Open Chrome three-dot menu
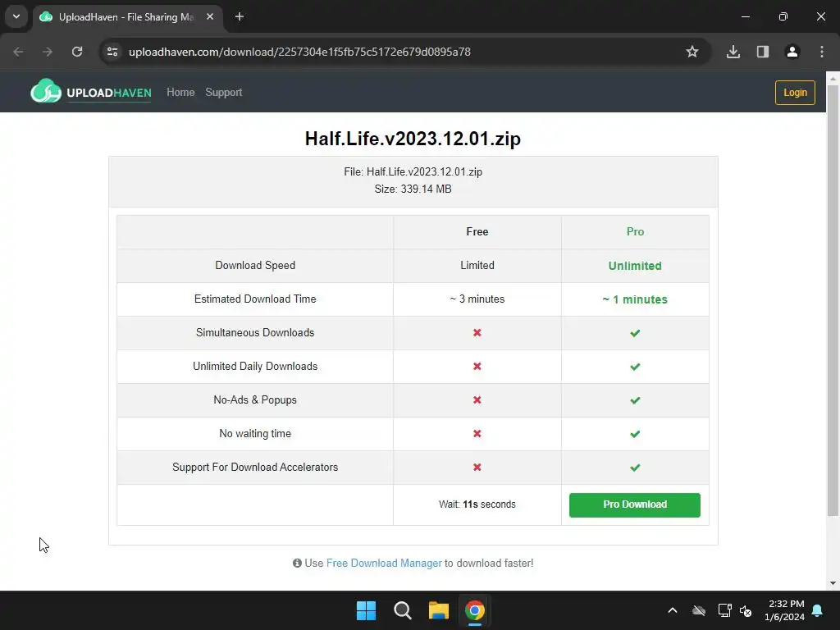Image resolution: width=840 pixels, height=630 pixels. click(x=822, y=52)
